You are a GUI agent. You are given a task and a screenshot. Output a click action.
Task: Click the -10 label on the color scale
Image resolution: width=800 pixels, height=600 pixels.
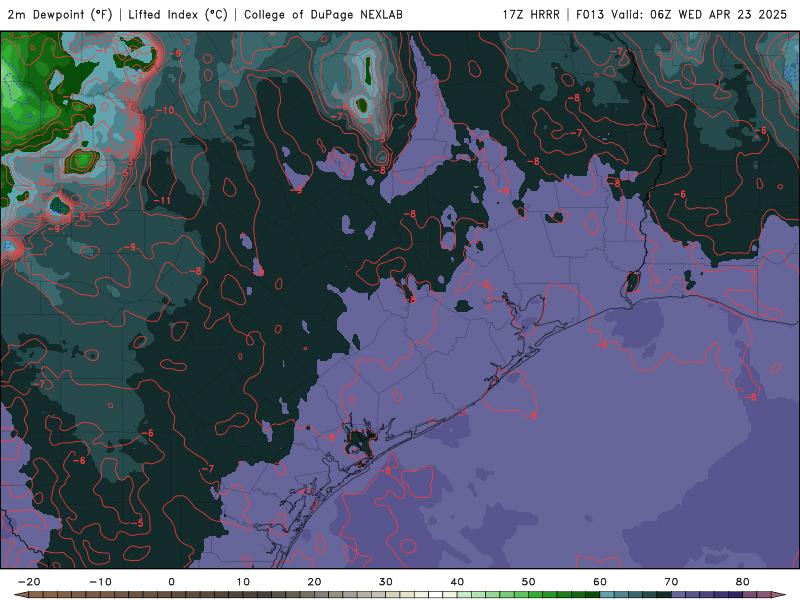click(x=100, y=582)
